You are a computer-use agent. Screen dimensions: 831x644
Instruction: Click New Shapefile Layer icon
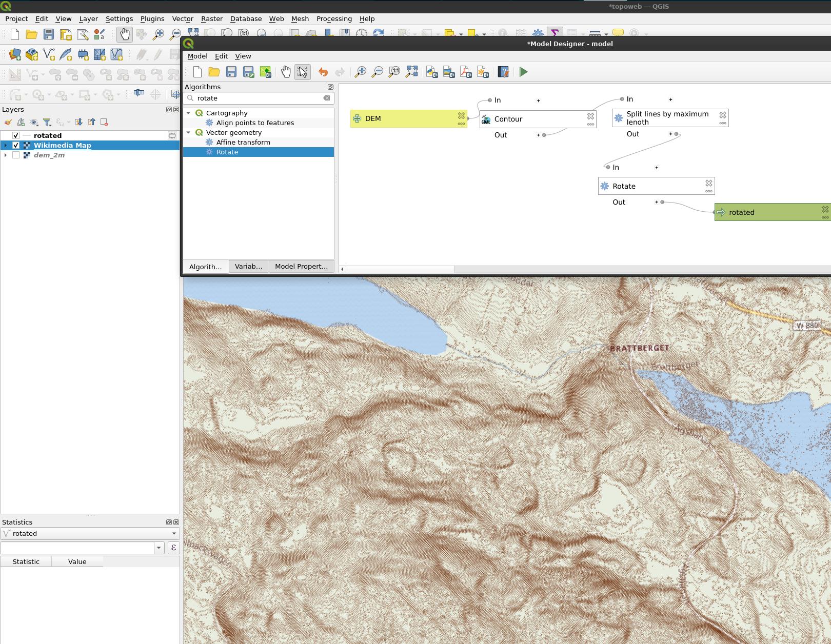pyautogui.click(x=49, y=54)
